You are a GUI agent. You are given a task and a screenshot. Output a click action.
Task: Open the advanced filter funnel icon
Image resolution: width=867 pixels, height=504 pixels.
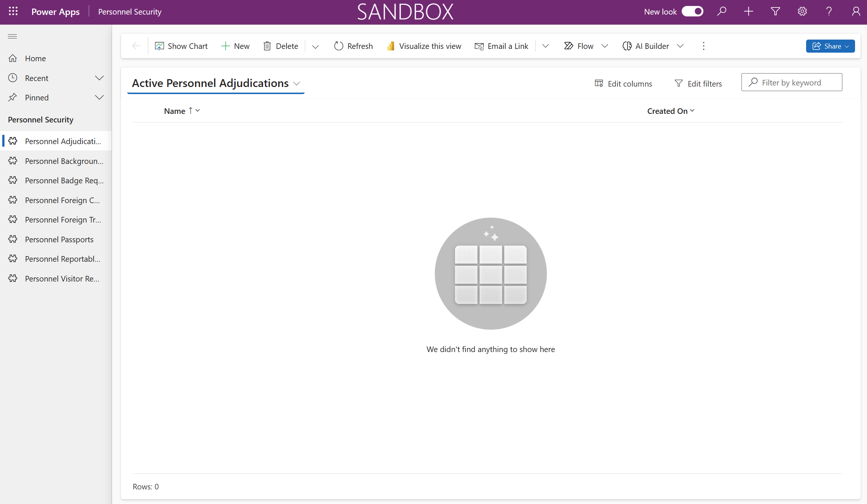point(775,12)
